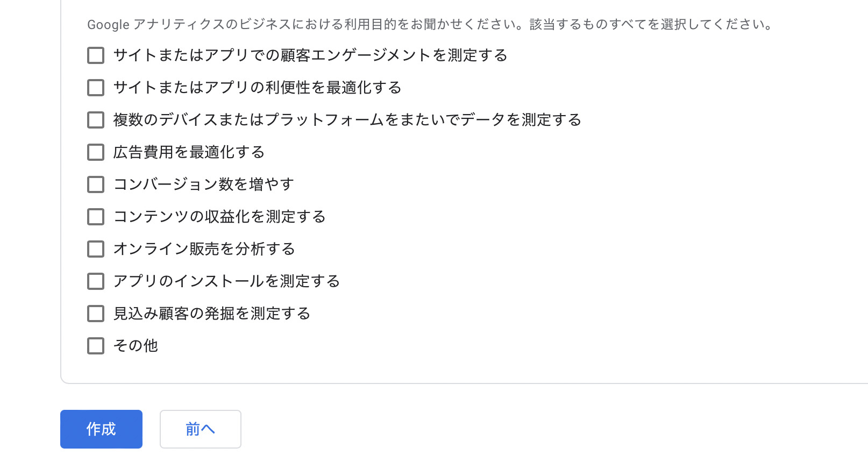Click the label text サイトまたはアプリの利便性を最適化する
Image resolution: width=868 pixels, height=469 pixels.
257,88
